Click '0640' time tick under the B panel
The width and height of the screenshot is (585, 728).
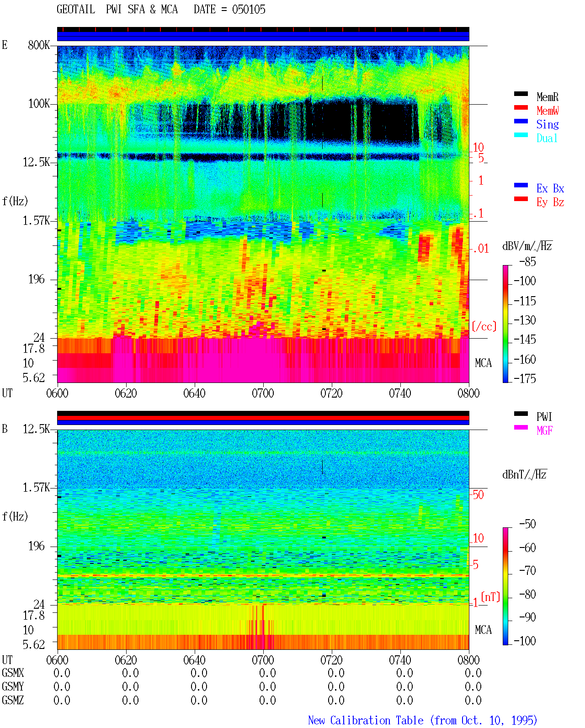click(x=194, y=660)
